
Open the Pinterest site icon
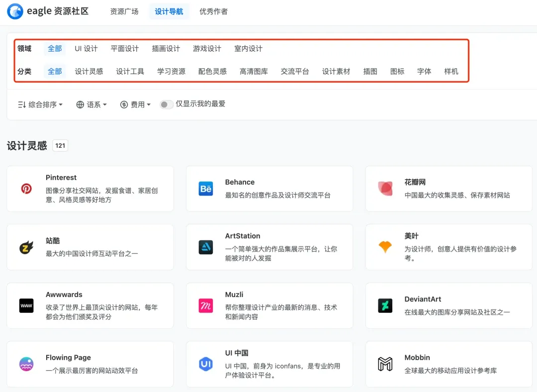tap(26, 189)
